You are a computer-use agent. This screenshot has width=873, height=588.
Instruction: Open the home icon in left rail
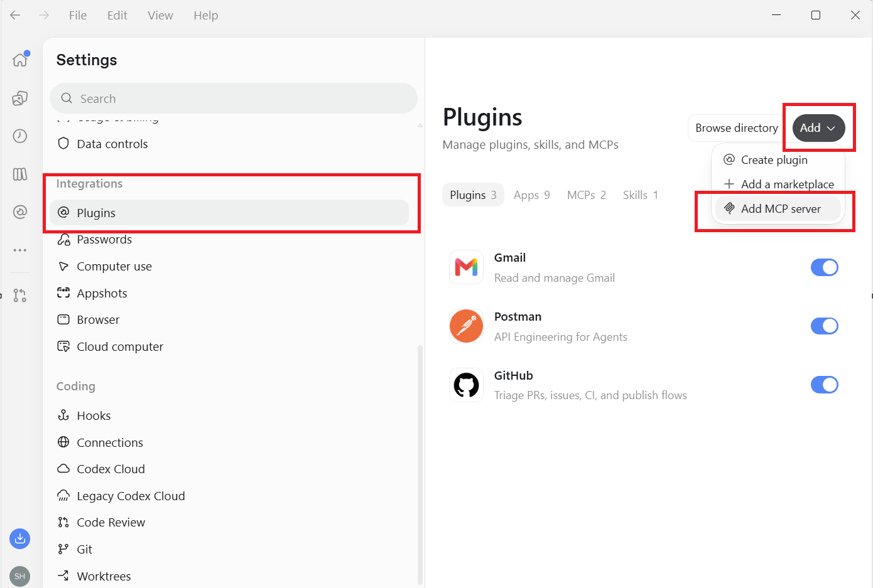(20, 60)
